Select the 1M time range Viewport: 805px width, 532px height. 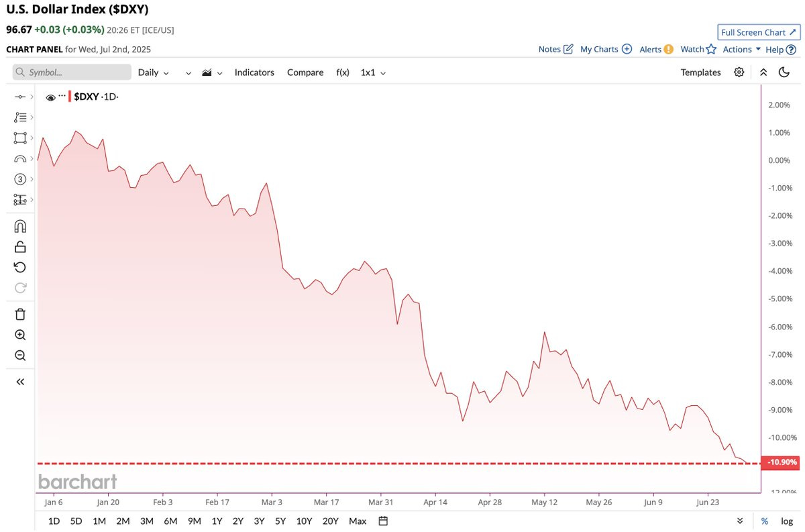[x=99, y=521]
